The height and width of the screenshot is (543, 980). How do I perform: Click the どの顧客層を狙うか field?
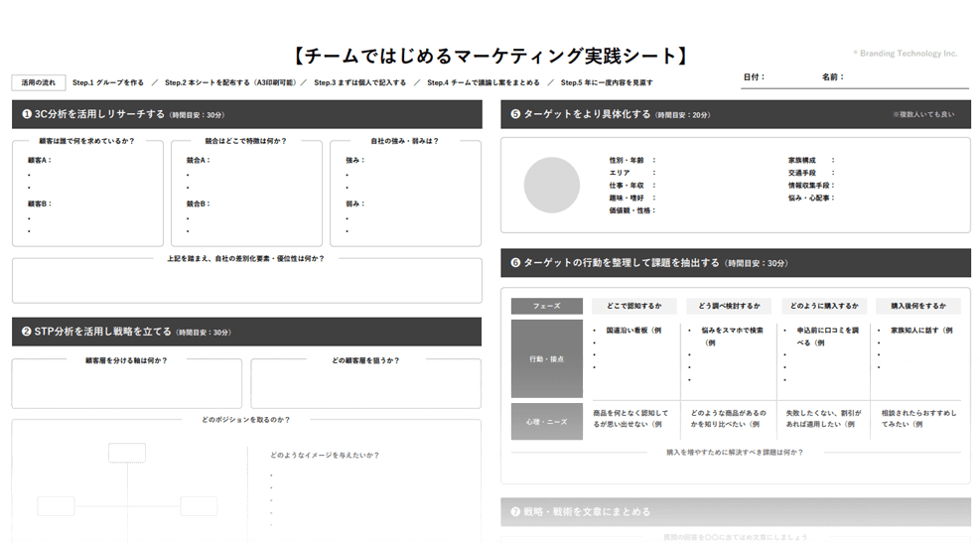pyautogui.click(x=365, y=387)
